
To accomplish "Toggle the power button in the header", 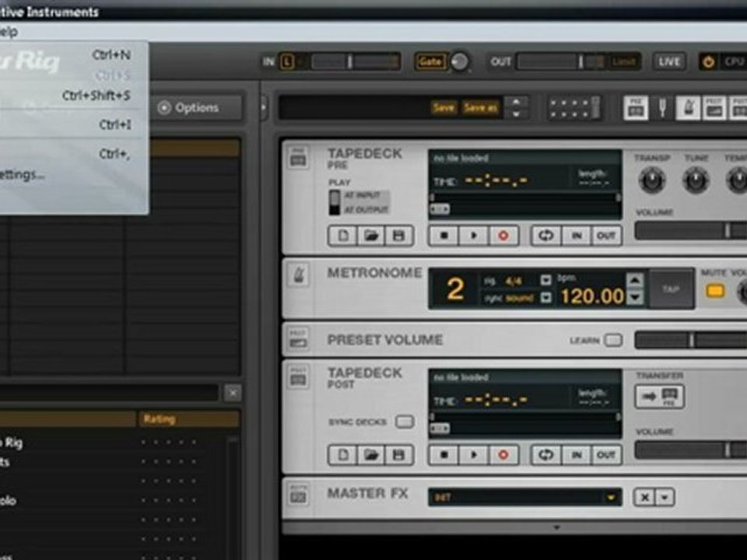I will click(x=708, y=62).
